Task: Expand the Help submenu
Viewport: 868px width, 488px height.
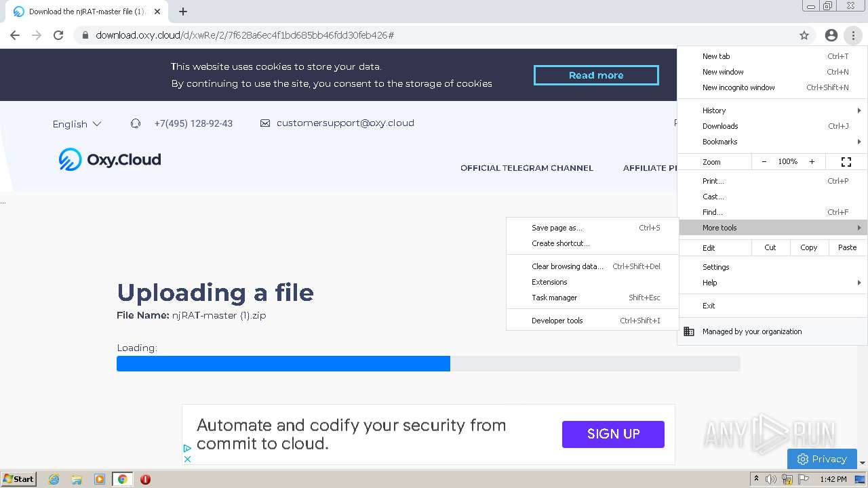Action: pyautogui.click(x=773, y=283)
